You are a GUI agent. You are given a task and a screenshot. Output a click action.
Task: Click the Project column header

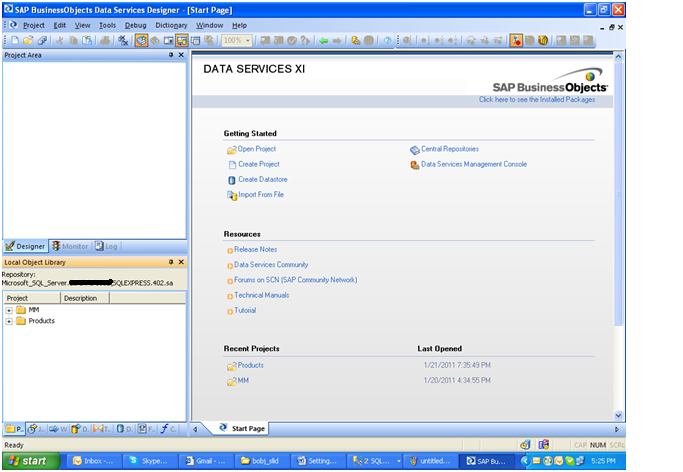tap(32, 298)
